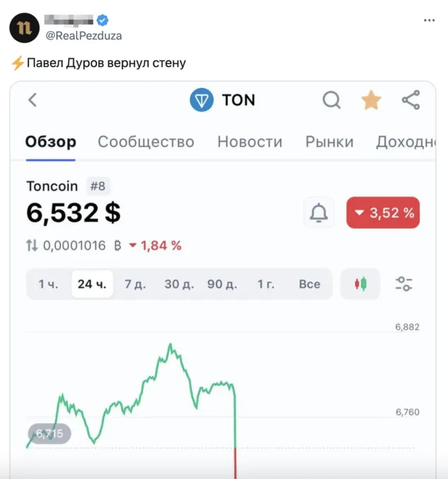Click the red 3,52 % change button
This screenshot has width=448, height=479.
(383, 213)
